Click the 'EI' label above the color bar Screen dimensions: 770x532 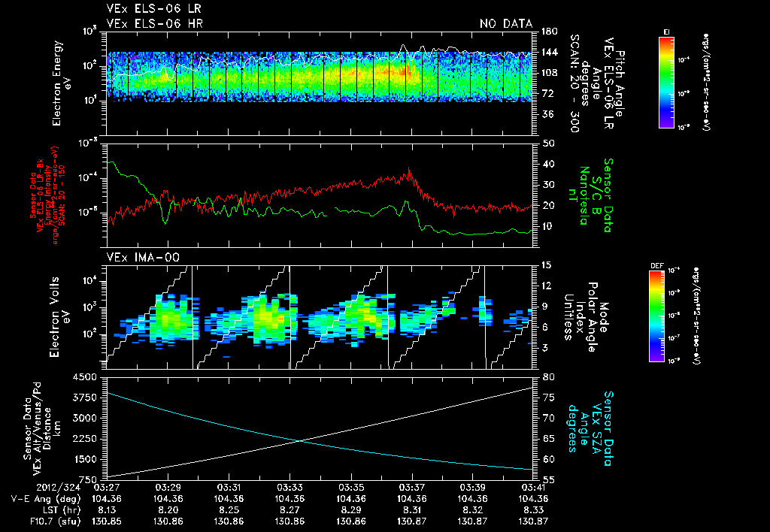tap(666, 32)
